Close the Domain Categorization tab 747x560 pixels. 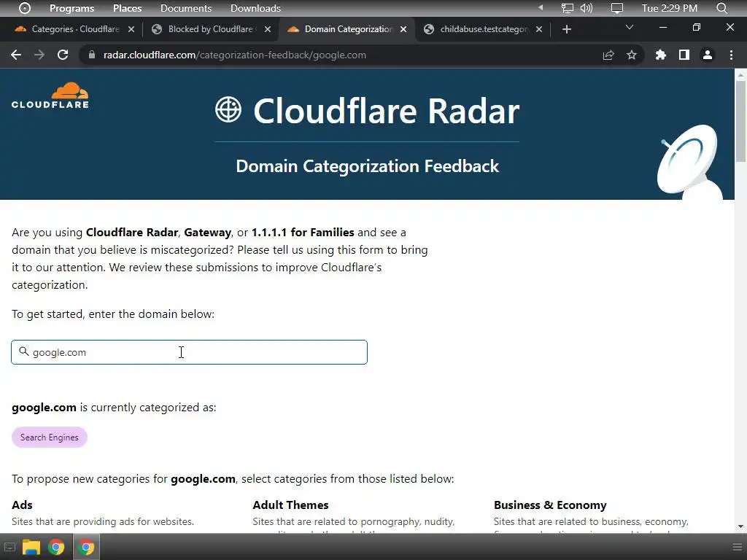point(403,29)
